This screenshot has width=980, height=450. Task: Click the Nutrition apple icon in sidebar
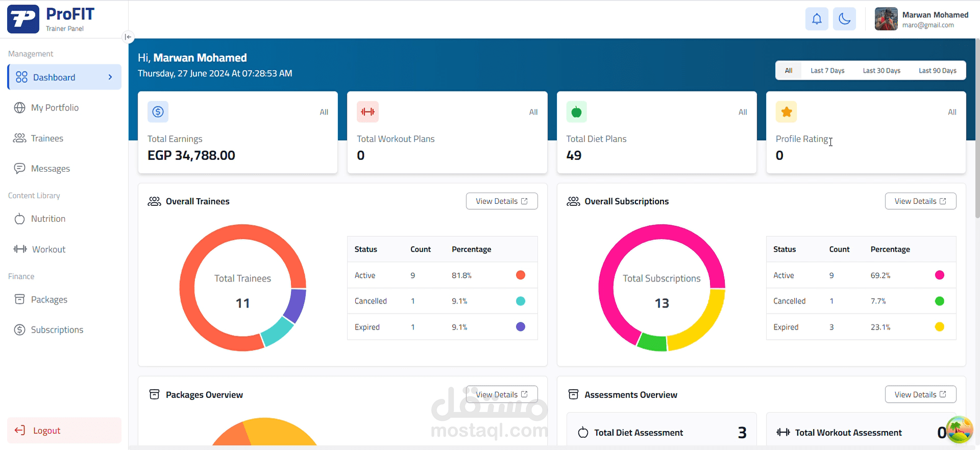pos(19,219)
